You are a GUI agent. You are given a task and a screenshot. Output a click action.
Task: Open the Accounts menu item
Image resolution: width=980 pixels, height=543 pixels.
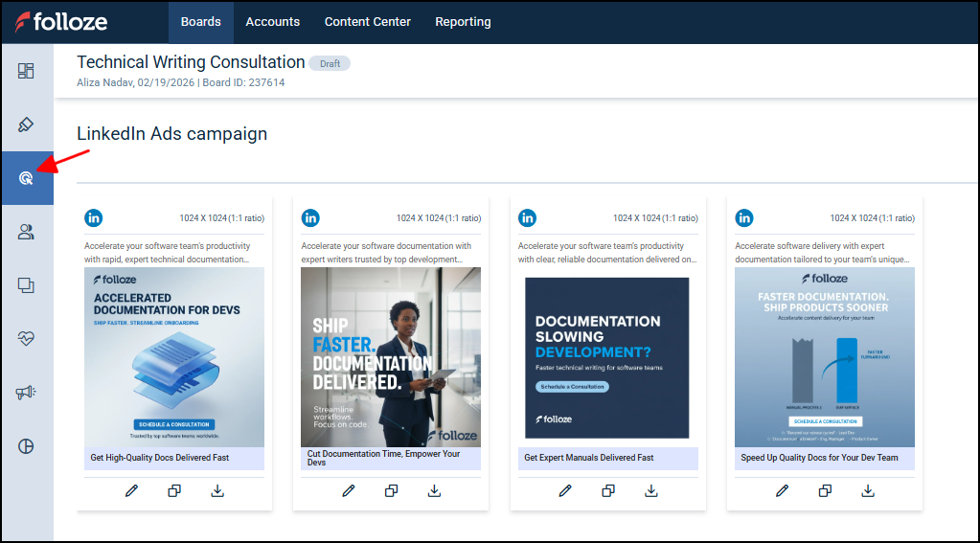point(272,22)
